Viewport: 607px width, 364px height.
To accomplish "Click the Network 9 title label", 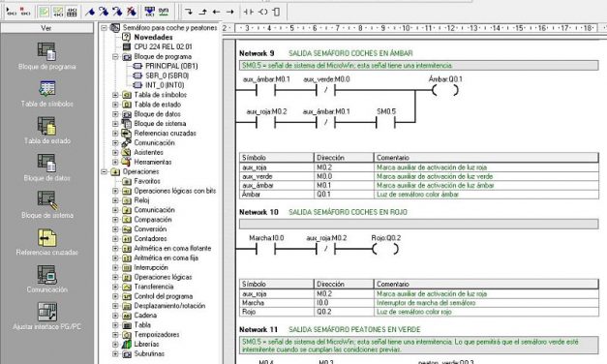I will pyautogui.click(x=257, y=53).
